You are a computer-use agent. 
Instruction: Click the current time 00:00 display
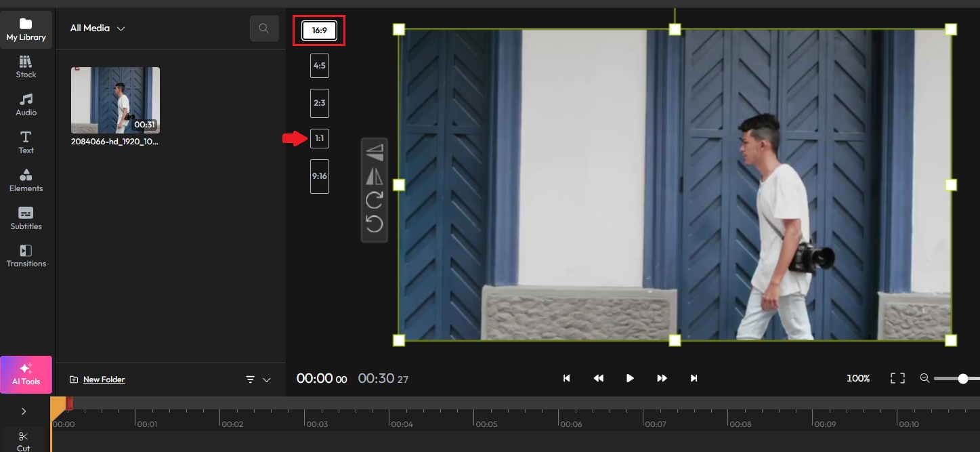coord(322,378)
